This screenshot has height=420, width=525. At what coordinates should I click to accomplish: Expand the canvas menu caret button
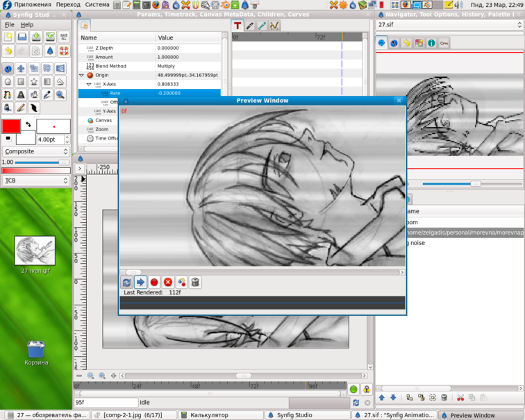(79, 168)
